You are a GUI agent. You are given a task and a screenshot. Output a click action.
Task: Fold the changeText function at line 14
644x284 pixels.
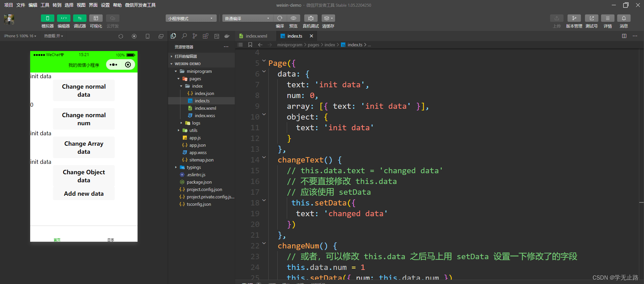264,157
